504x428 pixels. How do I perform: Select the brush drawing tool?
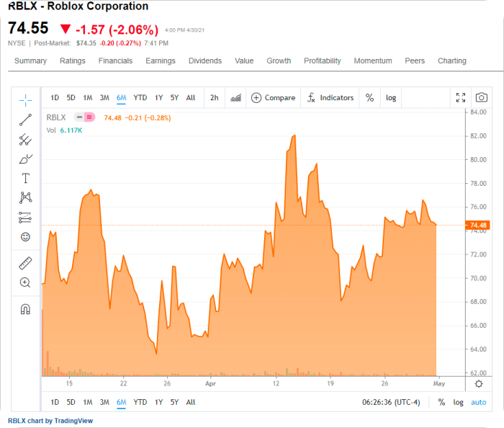[25, 159]
